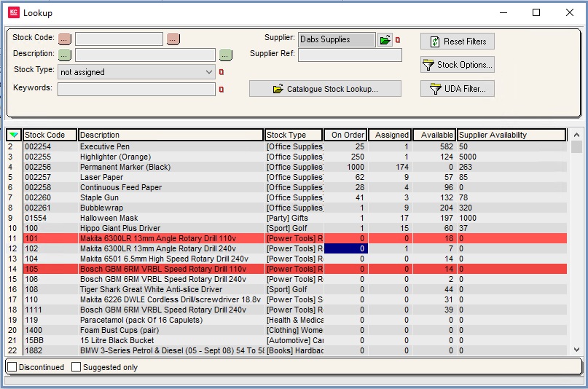
Task: Select Paracetamol (pack Of 16 Capulets) row
Action: pyautogui.click(x=286, y=320)
